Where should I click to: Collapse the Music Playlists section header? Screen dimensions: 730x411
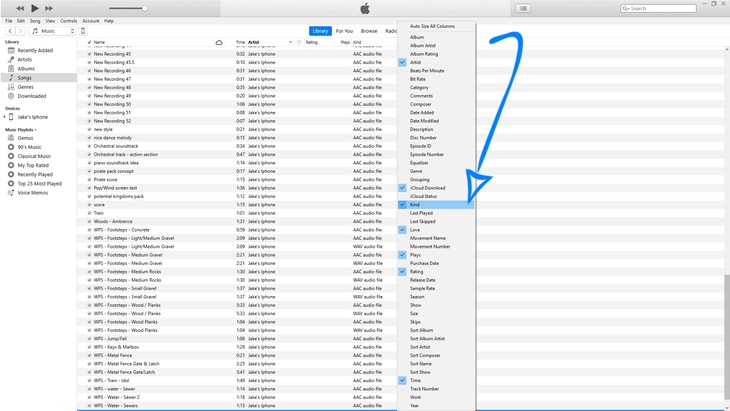coord(21,130)
